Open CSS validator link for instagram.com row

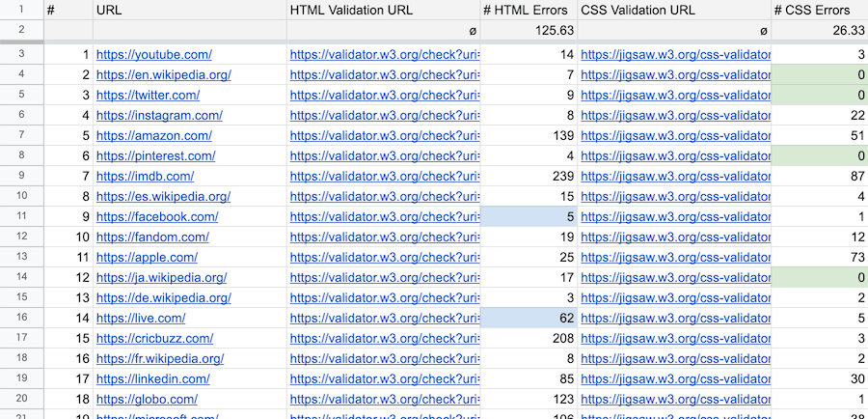(x=675, y=115)
